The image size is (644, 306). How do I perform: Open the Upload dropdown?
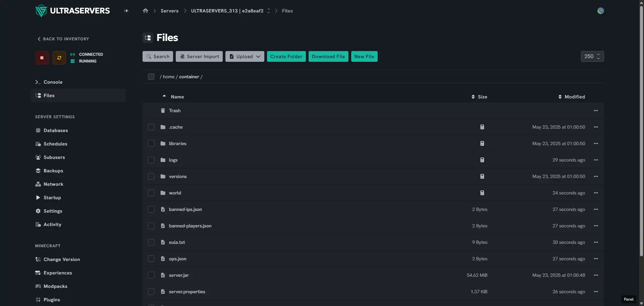[245, 56]
